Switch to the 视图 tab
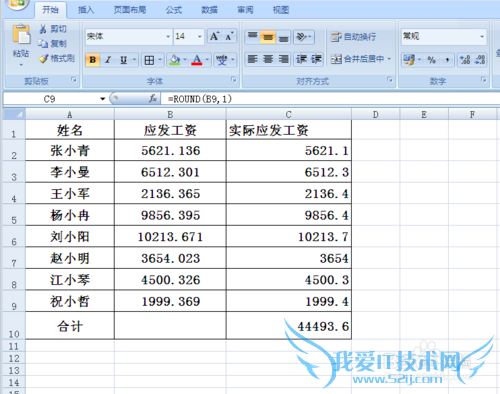This screenshot has width=500, height=394. (281, 10)
